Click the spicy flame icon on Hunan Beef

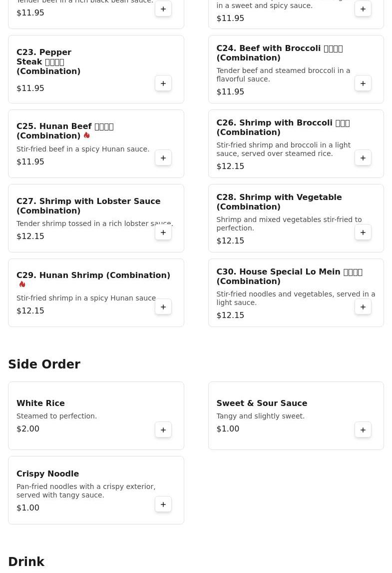(x=86, y=135)
